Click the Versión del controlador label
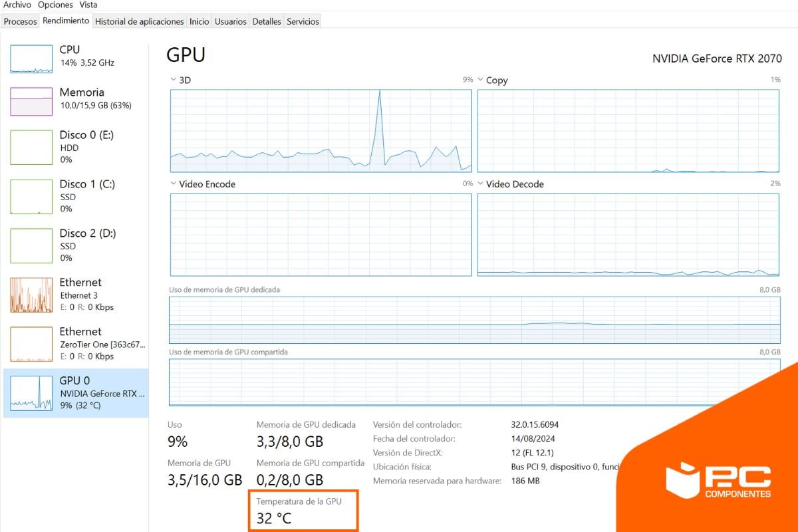Screen dimensions: 798x532 417,424
